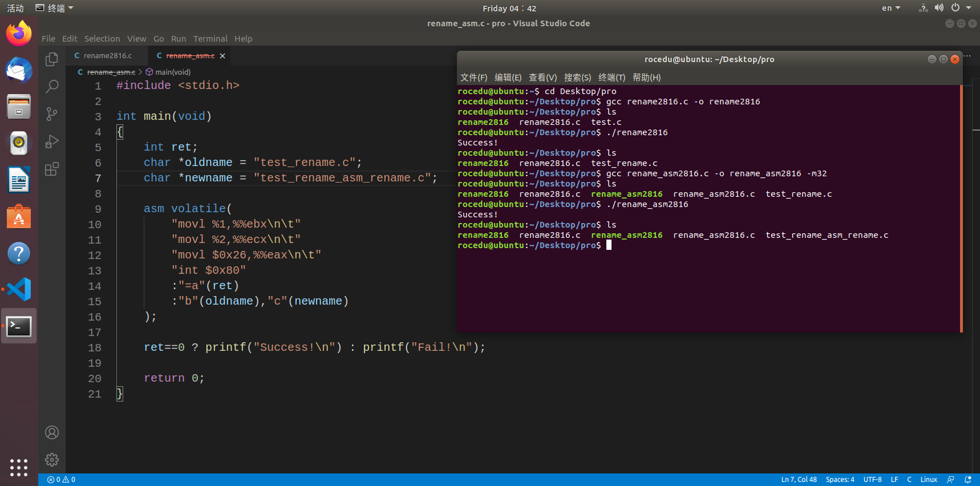The image size is (980, 486).
Task: Open the Manage gear icon
Action: [x=52, y=460]
